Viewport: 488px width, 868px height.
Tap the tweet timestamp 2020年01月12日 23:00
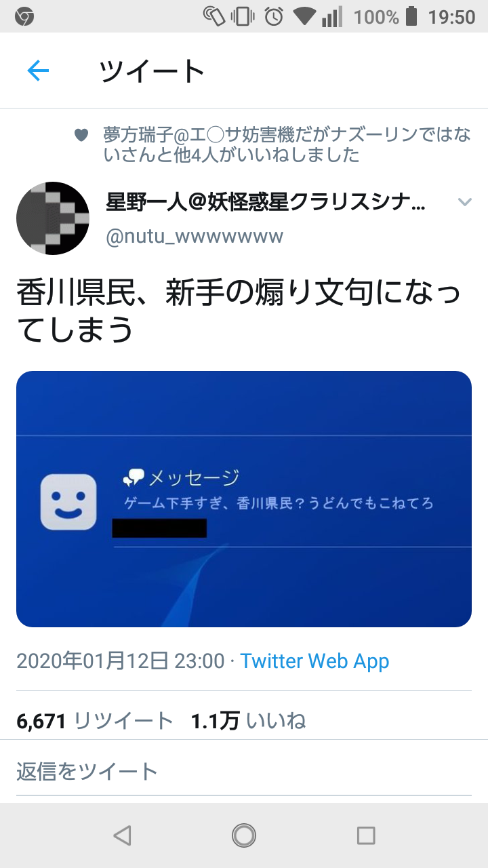pos(121,661)
